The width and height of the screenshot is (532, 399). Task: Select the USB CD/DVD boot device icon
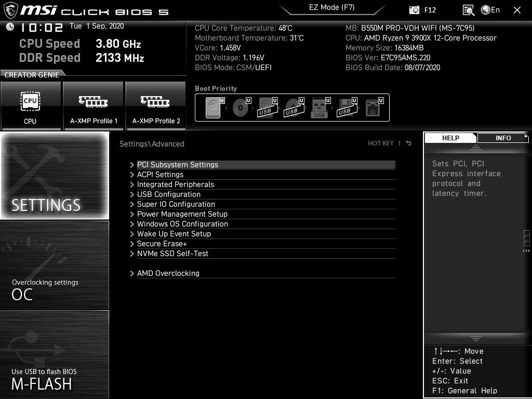click(294, 108)
